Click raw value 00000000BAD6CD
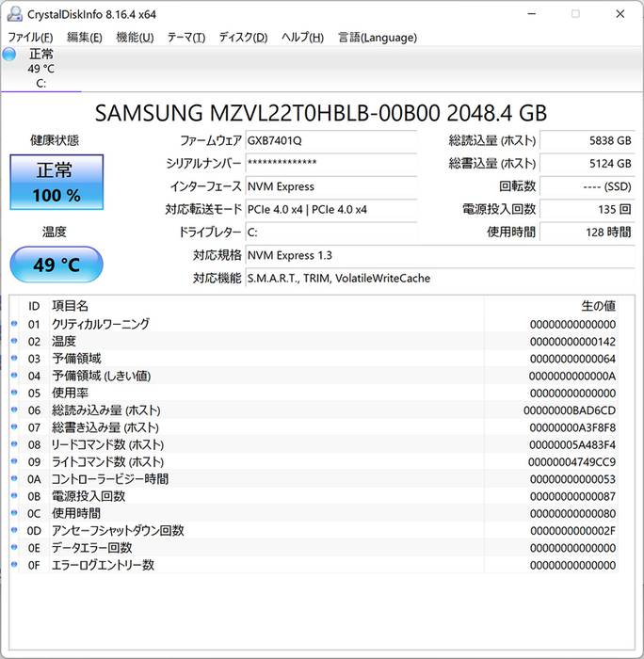The image size is (644, 659). [x=570, y=410]
